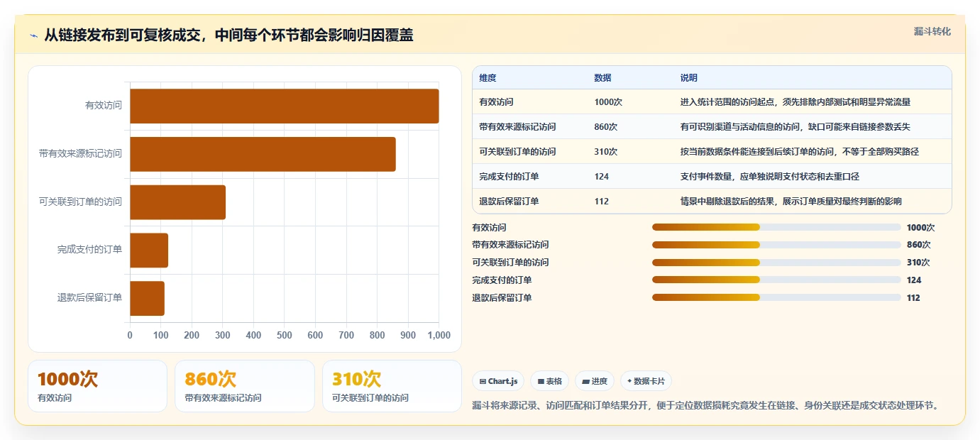
Task: Click the 漏斗转化 tag in the header
Action: 932,31
